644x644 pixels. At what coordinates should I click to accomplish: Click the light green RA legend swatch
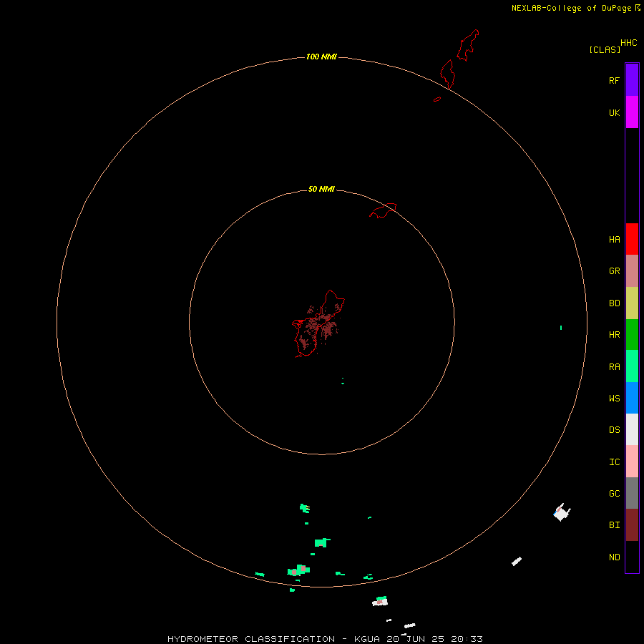coord(632,366)
